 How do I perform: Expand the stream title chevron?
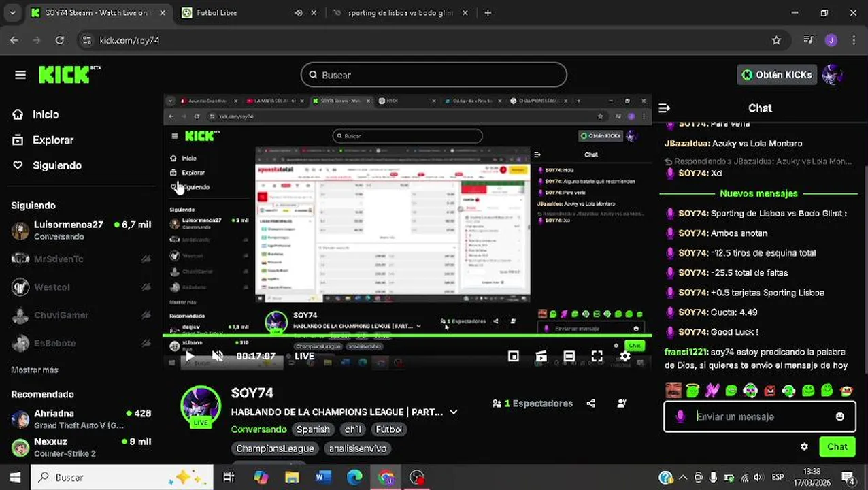pos(454,412)
